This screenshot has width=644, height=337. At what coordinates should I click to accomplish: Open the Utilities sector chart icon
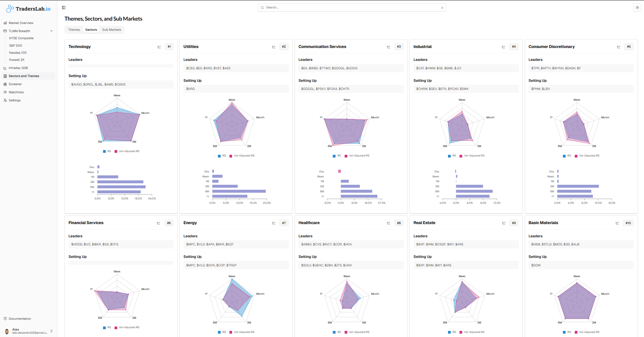tap(274, 47)
